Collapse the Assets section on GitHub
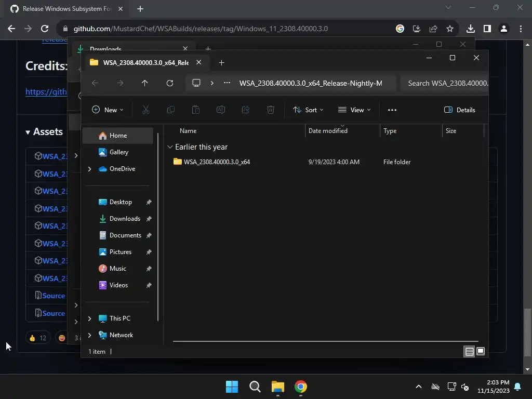The image size is (532, 399). (28, 132)
